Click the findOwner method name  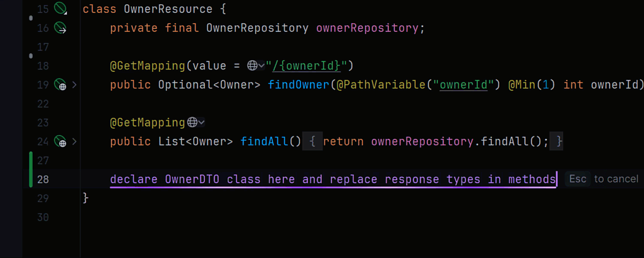coord(298,85)
